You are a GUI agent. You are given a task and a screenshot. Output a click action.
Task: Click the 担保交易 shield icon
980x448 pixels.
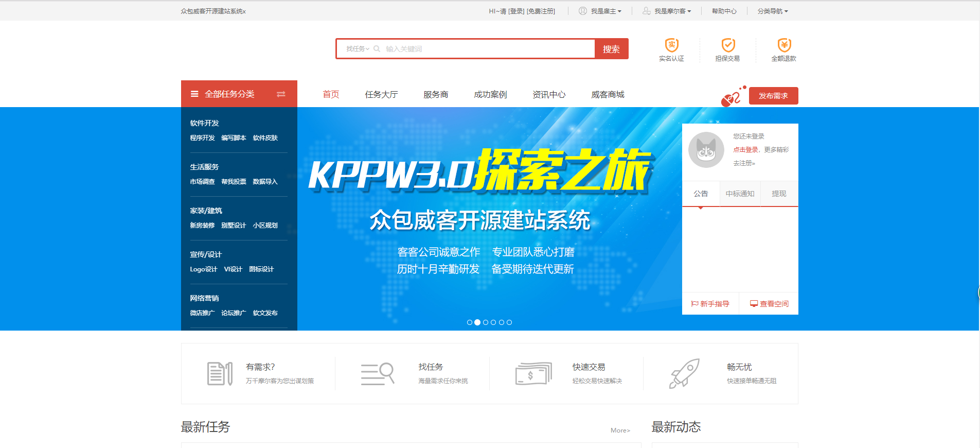point(728,45)
